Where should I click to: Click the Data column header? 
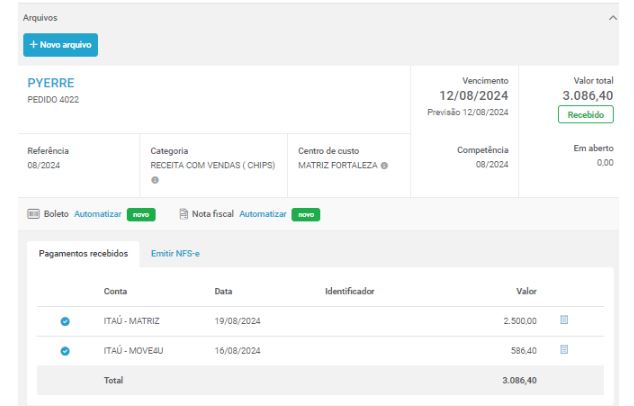[x=223, y=291]
